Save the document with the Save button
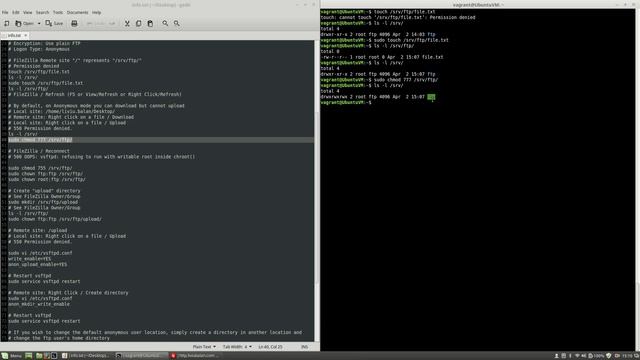 (54, 24)
